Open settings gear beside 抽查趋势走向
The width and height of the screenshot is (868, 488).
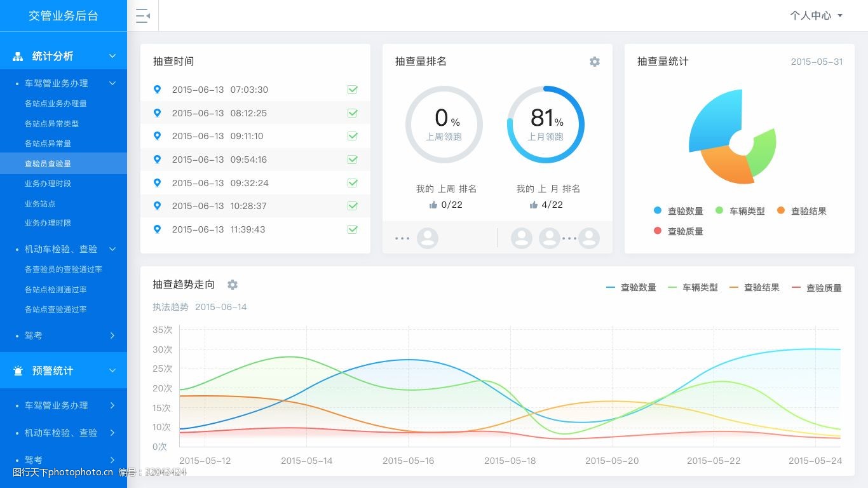[233, 285]
